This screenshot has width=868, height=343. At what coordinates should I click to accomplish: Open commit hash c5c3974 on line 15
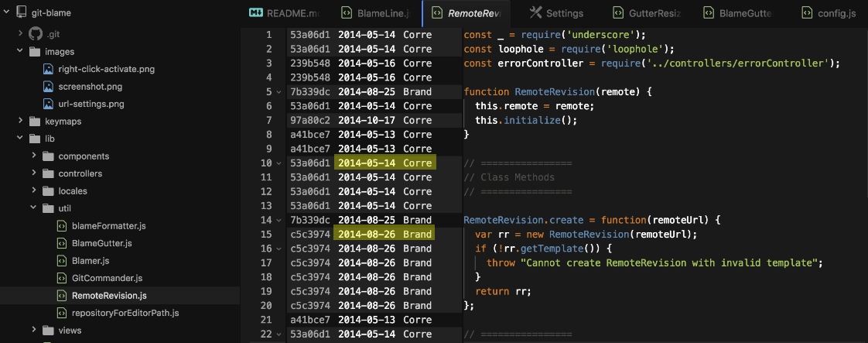coord(310,235)
